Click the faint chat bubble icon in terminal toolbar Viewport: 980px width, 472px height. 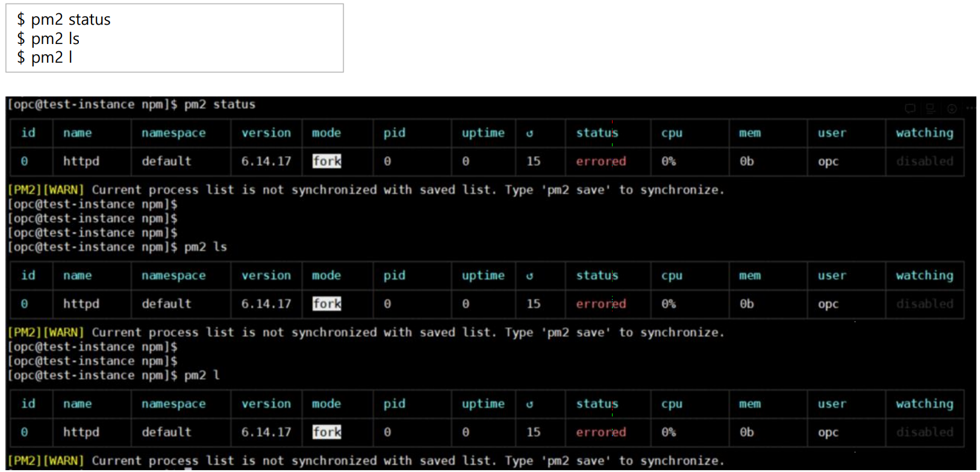point(910,109)
